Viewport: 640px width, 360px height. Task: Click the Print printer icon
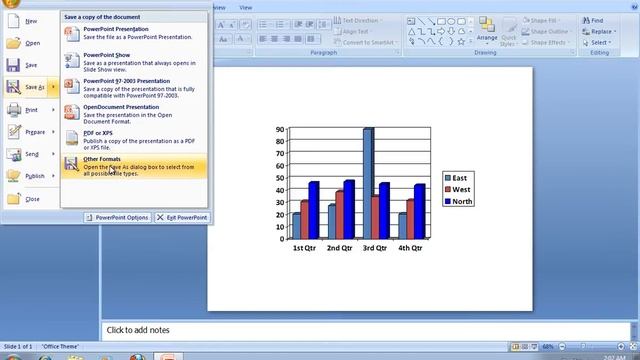tap(14, 110)
